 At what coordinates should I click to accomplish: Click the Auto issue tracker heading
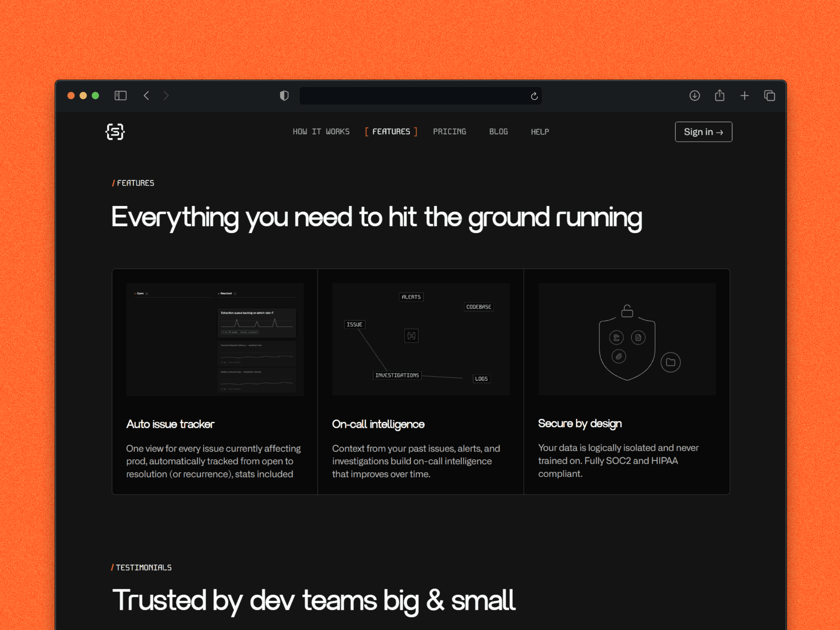[x=170, y=424]
